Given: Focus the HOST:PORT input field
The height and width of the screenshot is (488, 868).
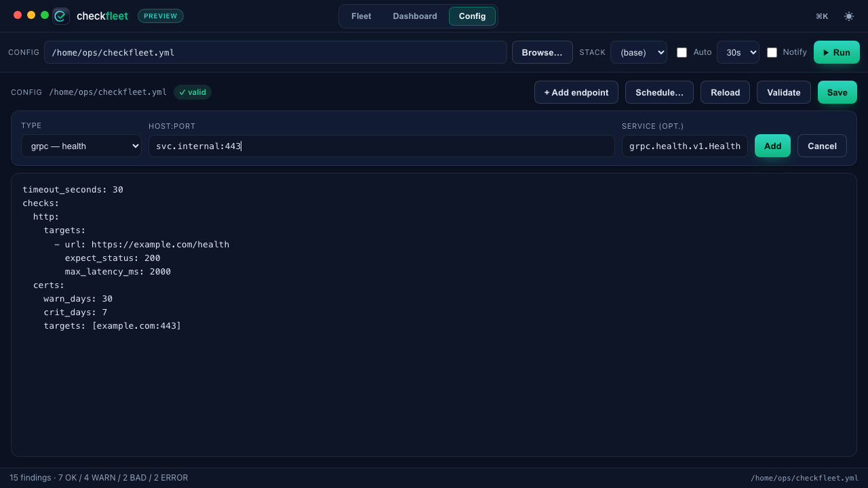Looking at the screenshot, I should click(x=382, y=146).
